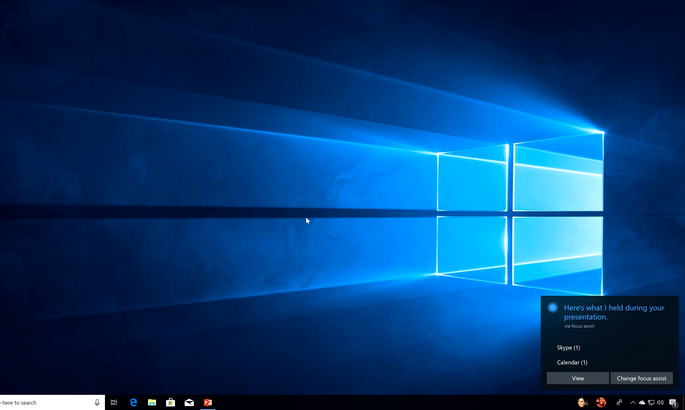Open Task View from the taskbar
This screenshot has width=685, height=410.
[114, 403]
